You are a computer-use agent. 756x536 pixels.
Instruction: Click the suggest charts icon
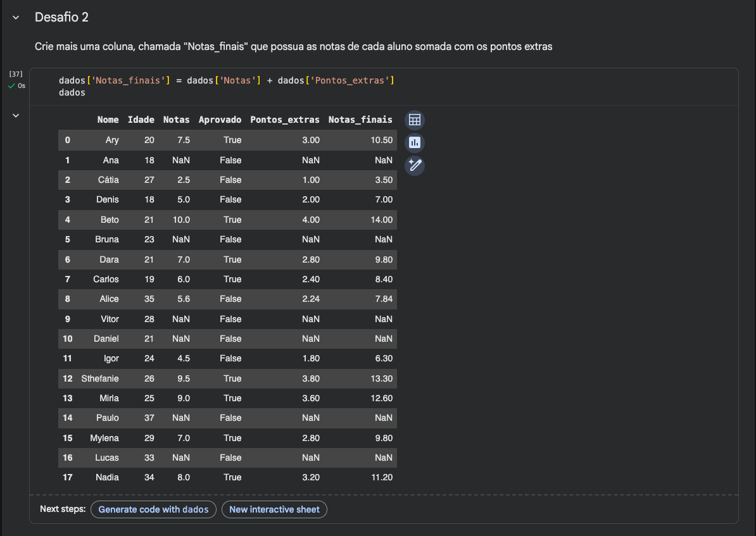(414, 143)
